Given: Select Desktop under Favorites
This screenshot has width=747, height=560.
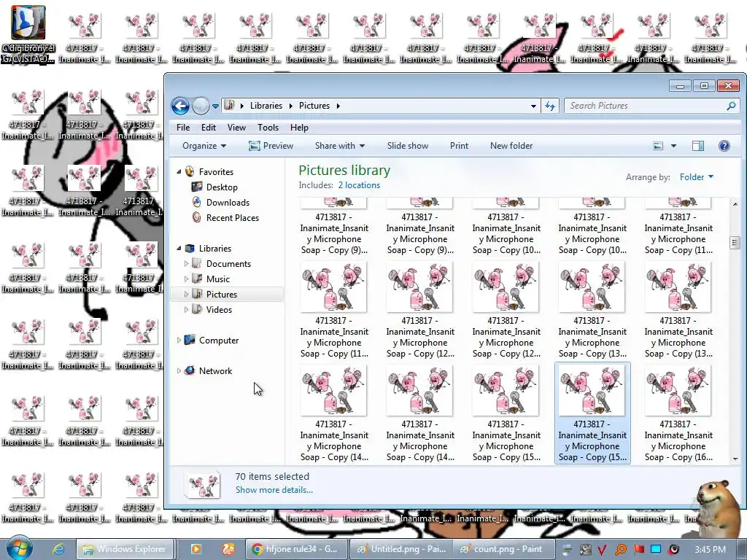Looking at the screenshot, I should tap(222, 187).
